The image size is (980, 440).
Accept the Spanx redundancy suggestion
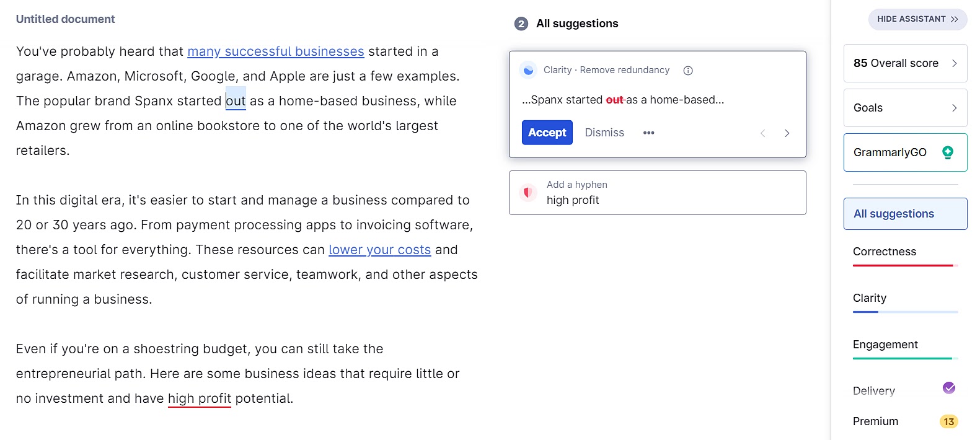pos(547,133)
